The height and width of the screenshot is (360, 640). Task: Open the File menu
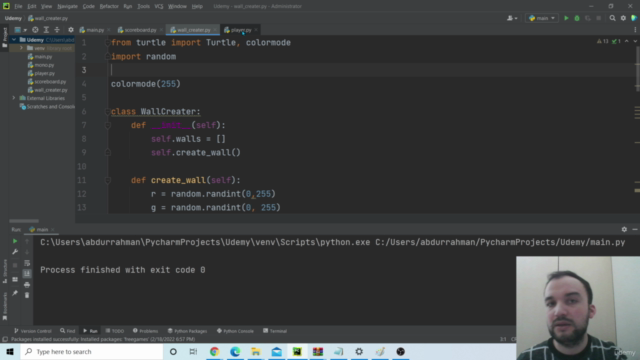coord(18,6)
